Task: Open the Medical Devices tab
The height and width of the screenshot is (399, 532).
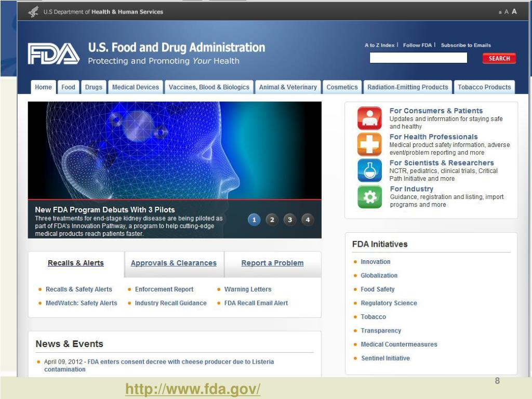Action: point(136,87)
